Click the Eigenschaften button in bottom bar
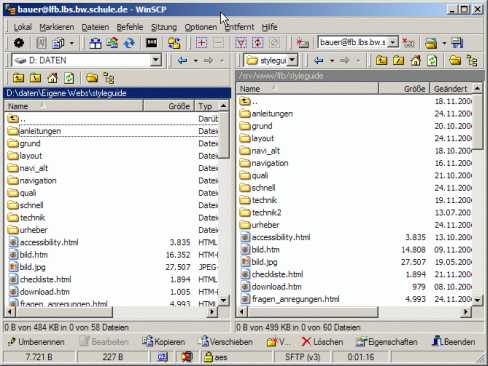Viewport: 488px width, 366px height. (387, 342)
